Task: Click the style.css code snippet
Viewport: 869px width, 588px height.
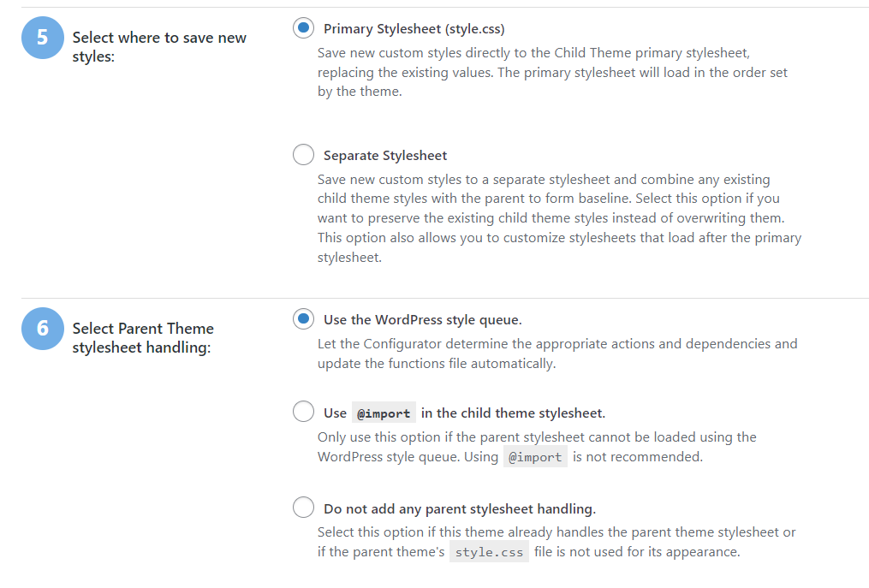Action: (489, 552)
